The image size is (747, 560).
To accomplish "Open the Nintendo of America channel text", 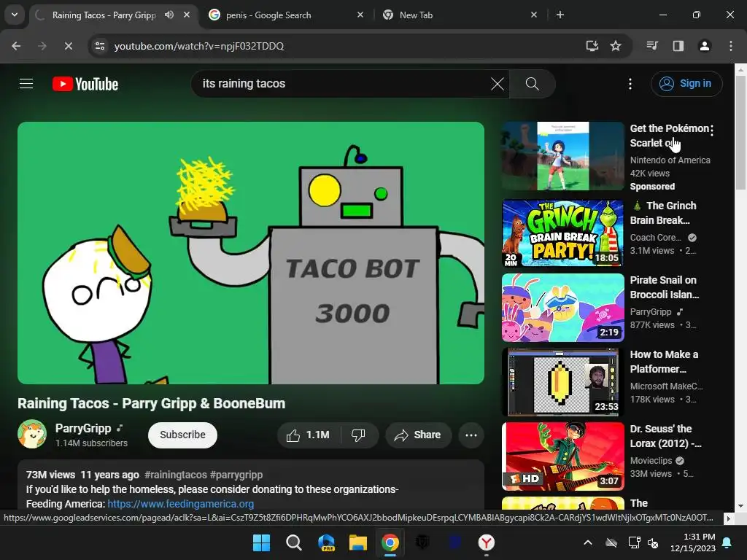I will 670,160.
